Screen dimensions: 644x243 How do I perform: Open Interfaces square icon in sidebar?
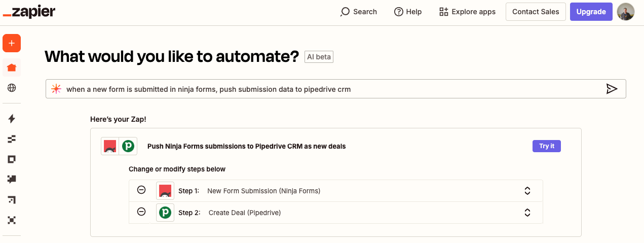(12, 159)
